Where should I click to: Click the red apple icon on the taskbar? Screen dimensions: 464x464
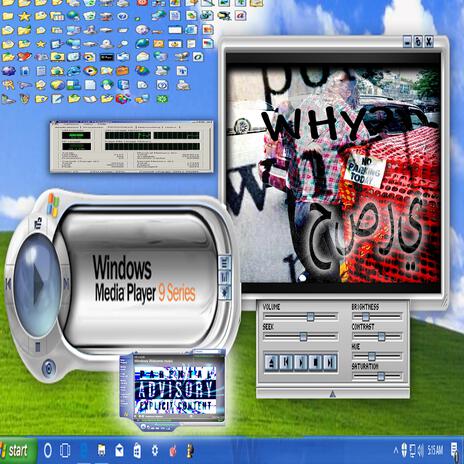pyautogui.click(x=173, y=451)
